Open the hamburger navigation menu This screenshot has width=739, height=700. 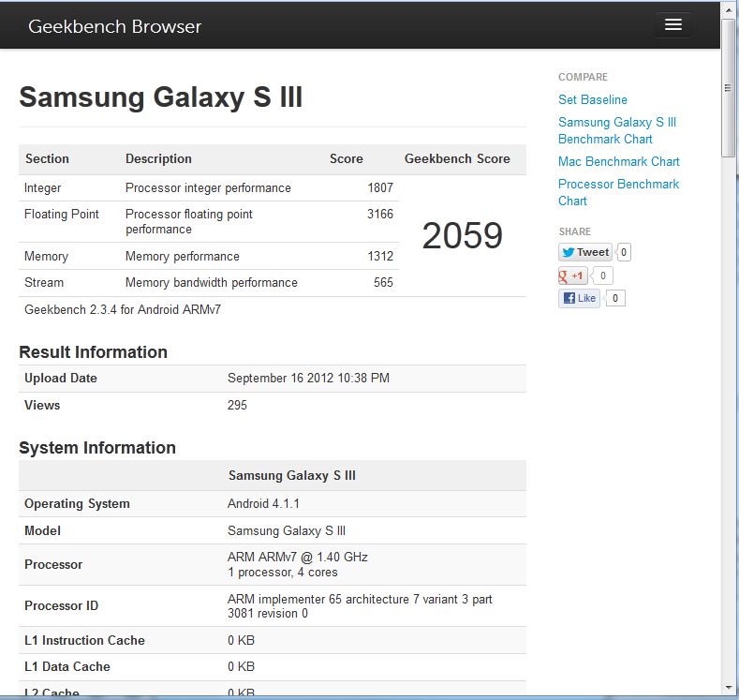(673, 25)
